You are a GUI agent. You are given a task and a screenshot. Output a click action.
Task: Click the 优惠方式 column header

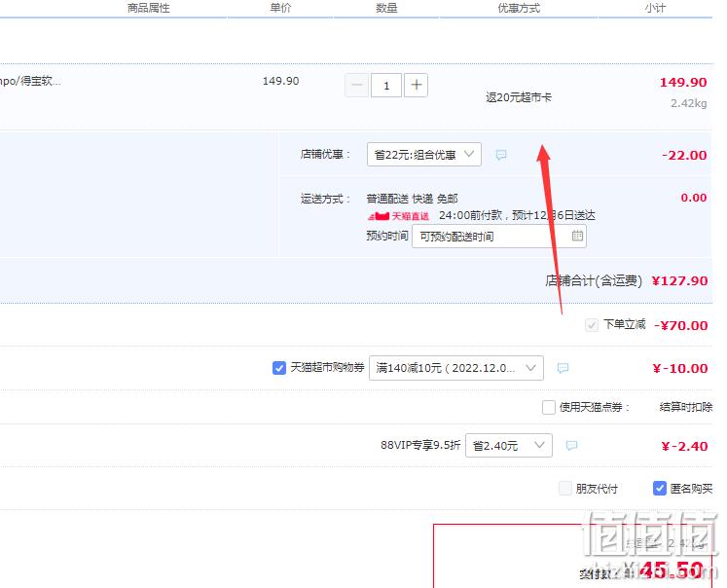coord(519,8)
